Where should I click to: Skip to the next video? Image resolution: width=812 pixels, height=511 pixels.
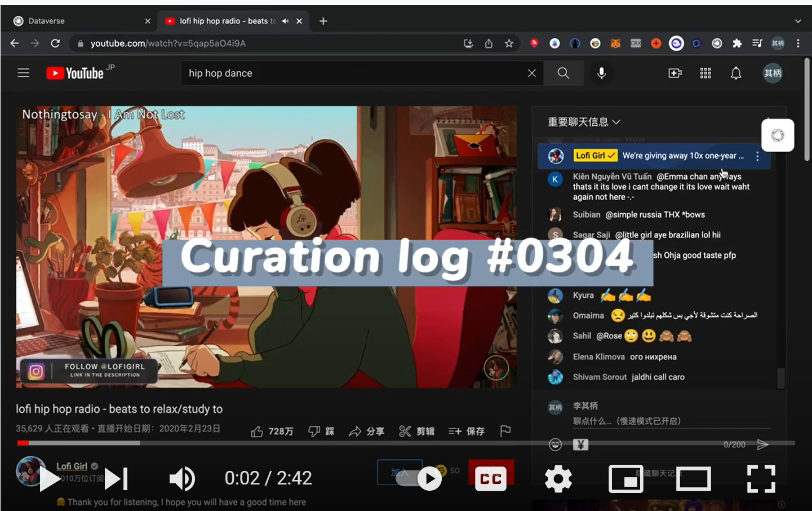pyautogui.click(x=117, y=479)
